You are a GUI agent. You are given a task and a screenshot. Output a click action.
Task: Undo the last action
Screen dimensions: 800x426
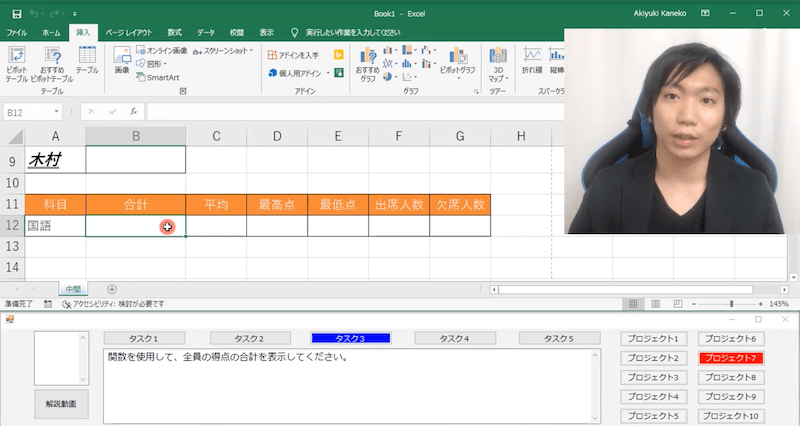[34, 14]
